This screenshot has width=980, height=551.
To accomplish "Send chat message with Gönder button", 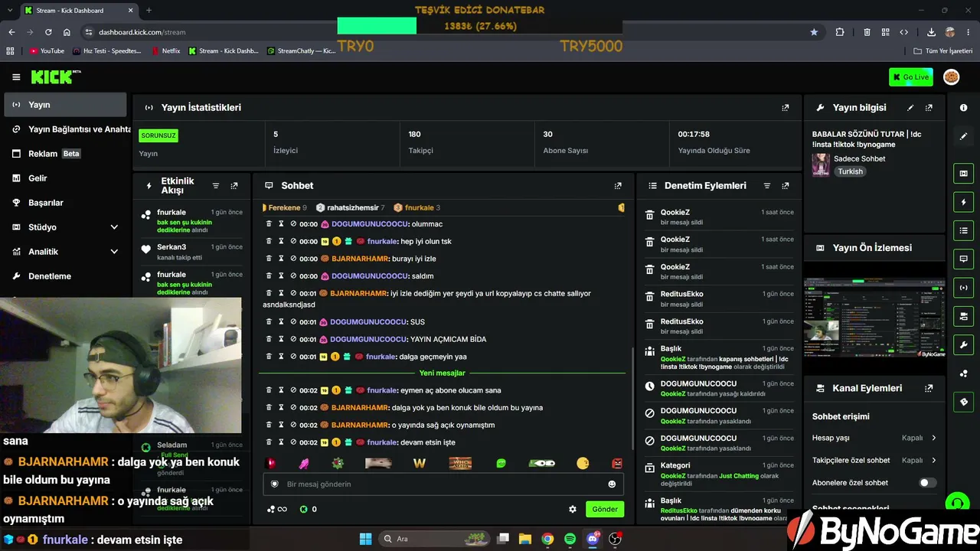I will [605, 509].
